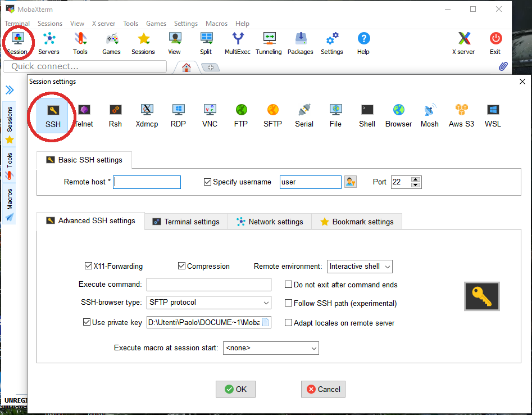This screenshot has height=415, width=532.
Task: Switch to Terminal settings tab
Action: 186,222
